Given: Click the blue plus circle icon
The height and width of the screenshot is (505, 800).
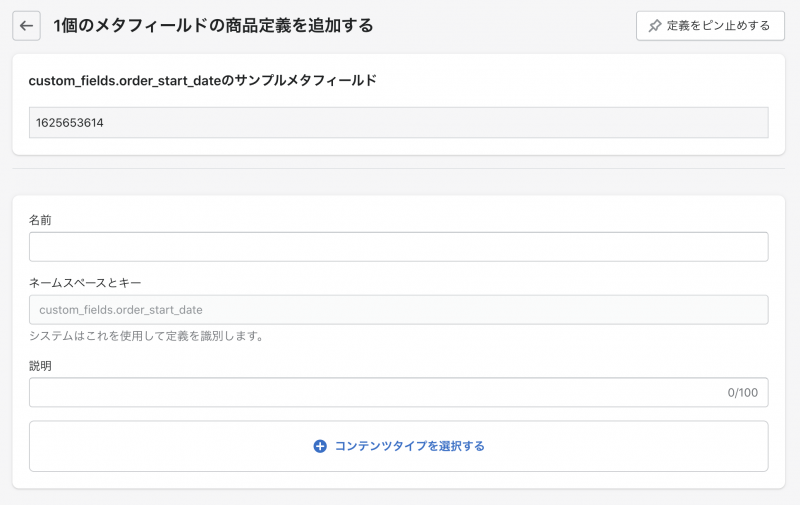Looking at the screenshot, I should click(320, 446).
